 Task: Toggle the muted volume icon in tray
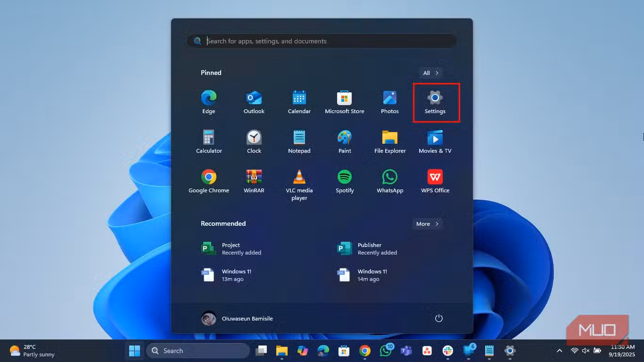586,351
